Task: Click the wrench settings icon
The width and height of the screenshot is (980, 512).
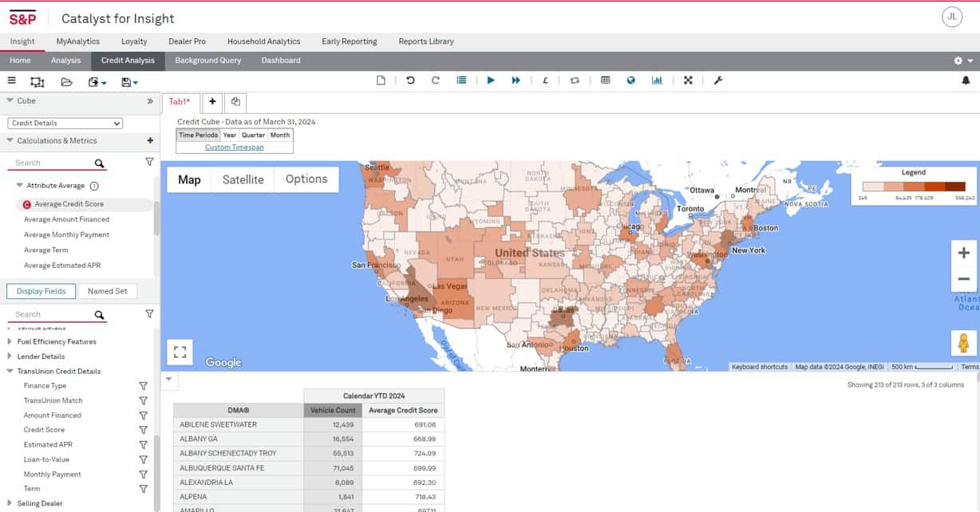Action: click(717, 81)
